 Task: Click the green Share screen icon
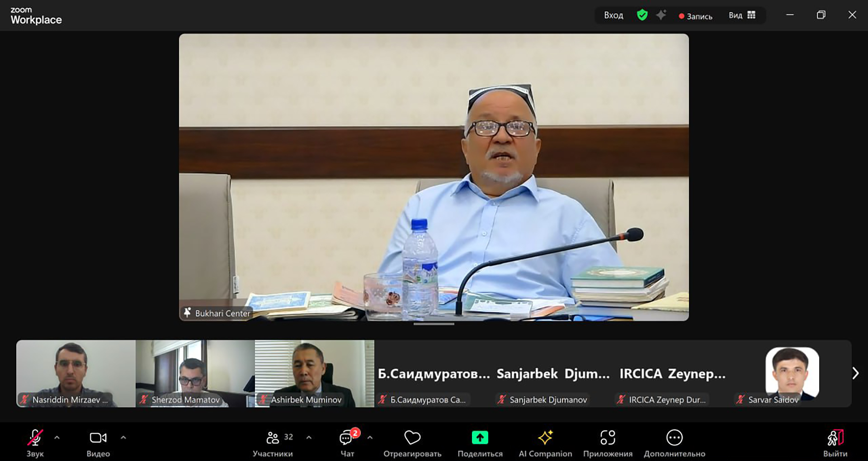[x=480, y=438]
